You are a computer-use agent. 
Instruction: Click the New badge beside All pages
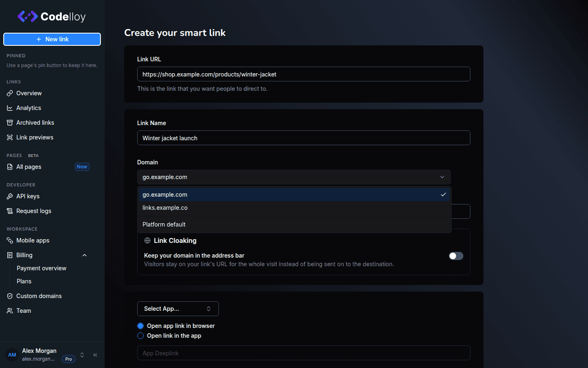click(x=82, y=167)
